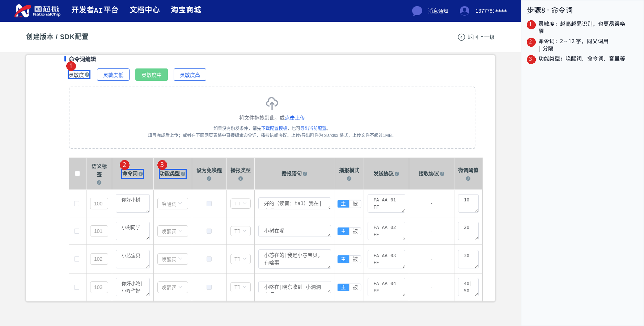Click info icon next to 接收协议 header
The width and height of the screenshot is (644, 326).
pos(442,174)
